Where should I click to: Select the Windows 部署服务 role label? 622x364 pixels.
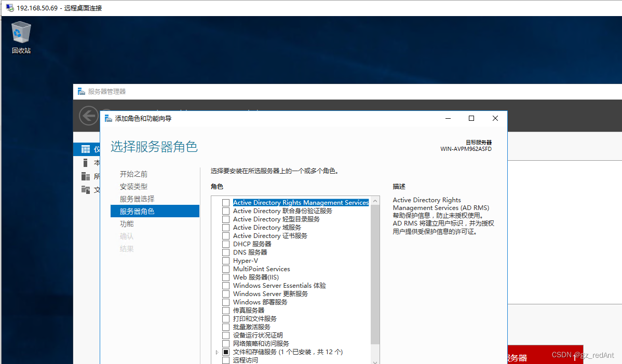[260, 302]
